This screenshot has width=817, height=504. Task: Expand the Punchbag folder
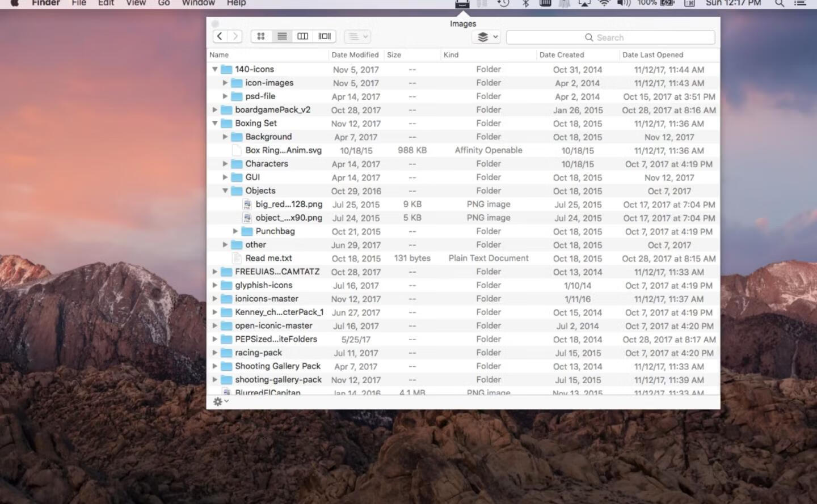pyautogui.click(x=235, y=231)
